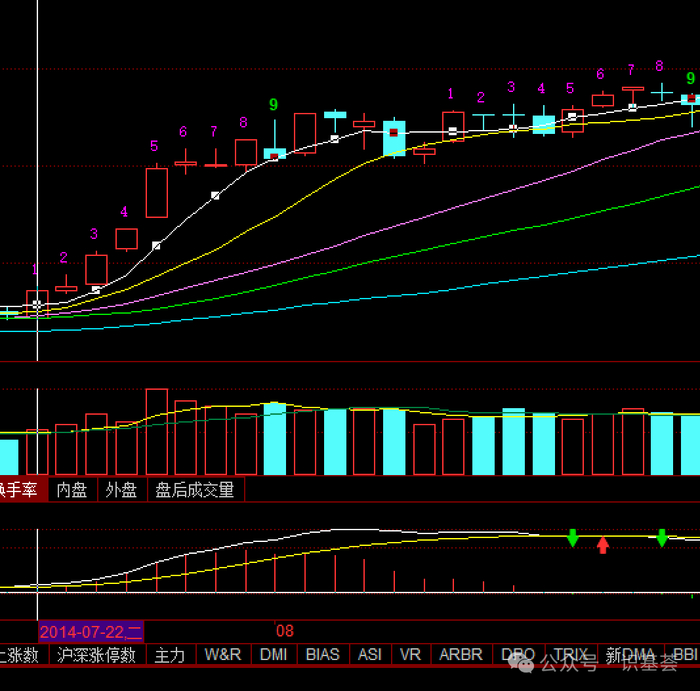Show the BIAS indicator

point(323,655)
